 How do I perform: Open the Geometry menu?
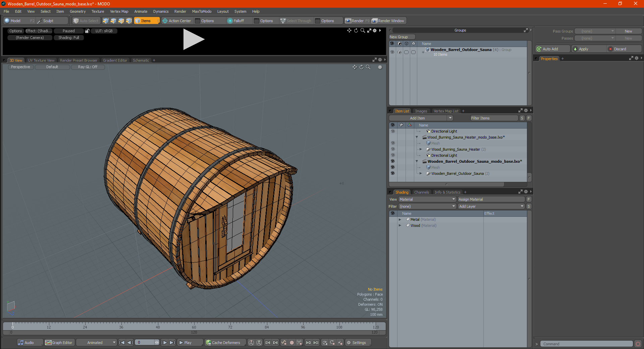pyautogui.click(x=78, y=11)
